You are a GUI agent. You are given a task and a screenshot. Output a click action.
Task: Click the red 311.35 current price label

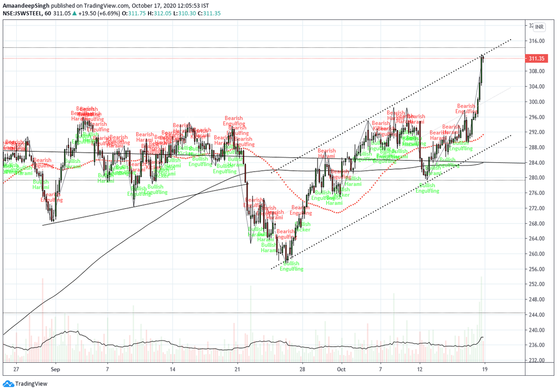point(536,58)
